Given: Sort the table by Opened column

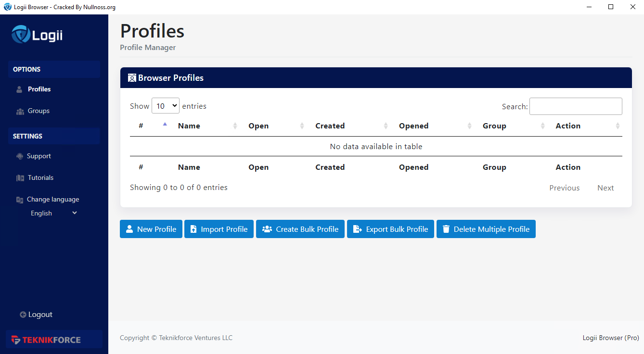Looking at the screenshot, I should [x=413, y=126].
